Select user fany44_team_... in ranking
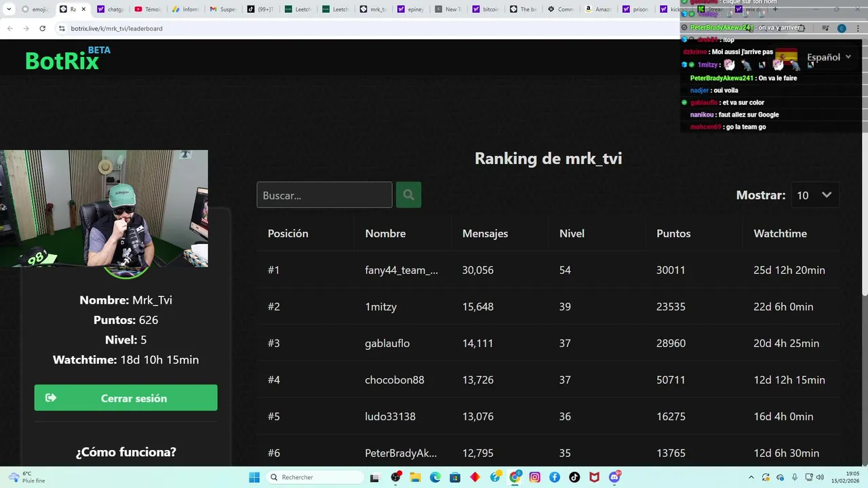The image size is (868, 488). [x=401, y=270]
